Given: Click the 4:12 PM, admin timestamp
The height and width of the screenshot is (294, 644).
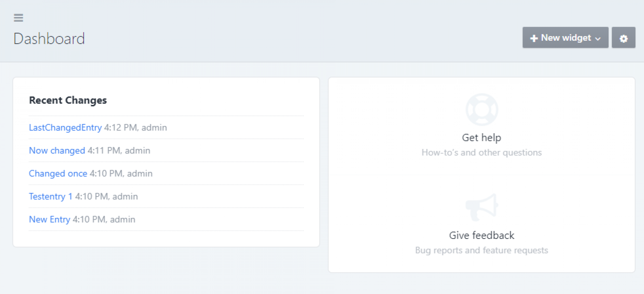Looking at the screenshot, I should (x=136, y=128).
